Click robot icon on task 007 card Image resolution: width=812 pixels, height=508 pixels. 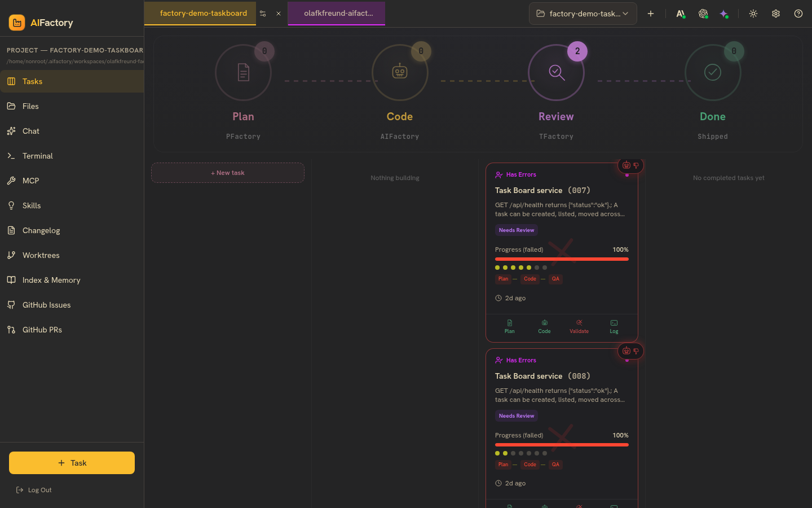[x=626, y=165]
